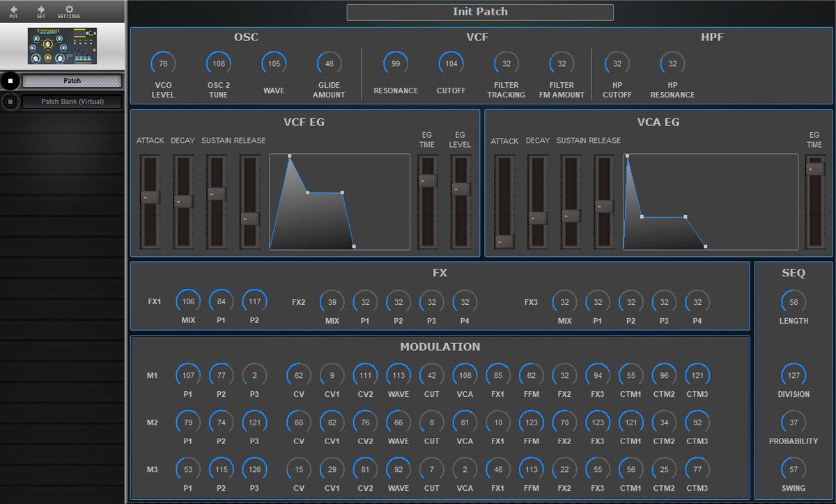Click the FX3 P3 knob
This screenshot has width=836, height=504.
[x=664, y=302]
